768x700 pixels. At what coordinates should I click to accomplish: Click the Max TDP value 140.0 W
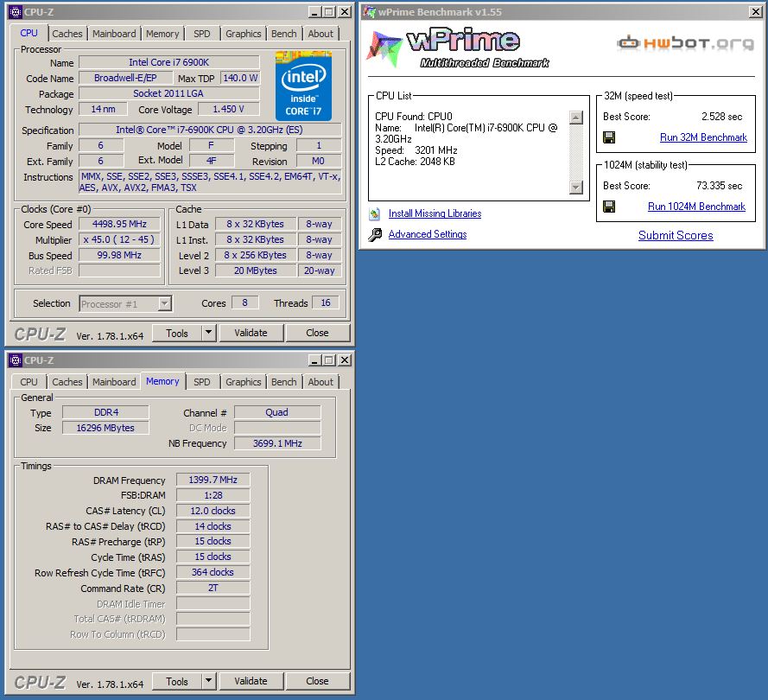(240, 78)
